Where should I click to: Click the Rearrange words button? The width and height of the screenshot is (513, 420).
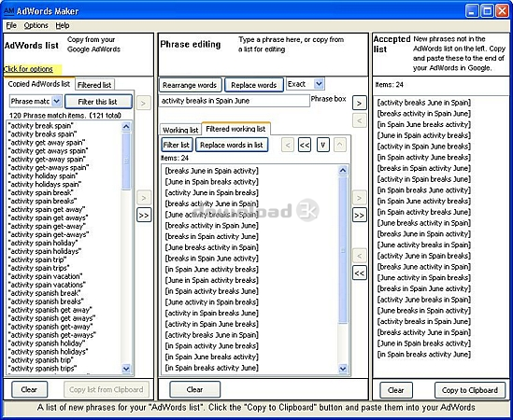point(190,85)
